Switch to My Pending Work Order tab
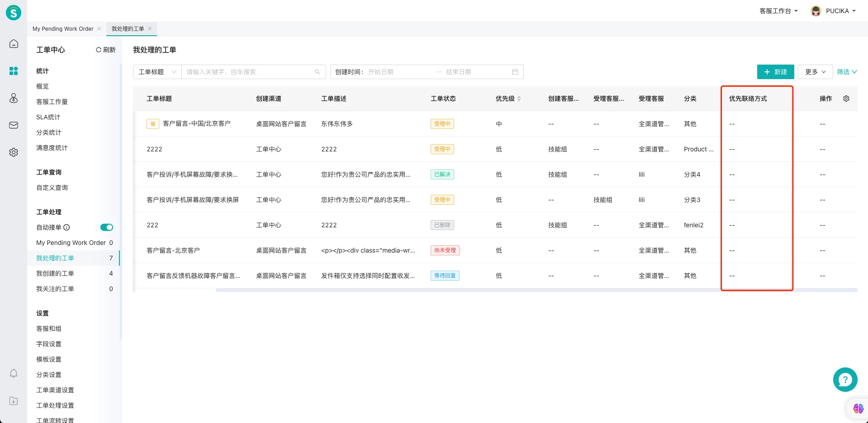 point(63,28)
